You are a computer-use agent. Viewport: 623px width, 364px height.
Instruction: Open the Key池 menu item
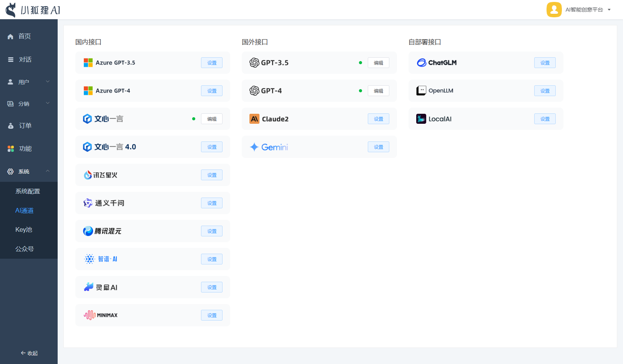click(x=24, y=230)
